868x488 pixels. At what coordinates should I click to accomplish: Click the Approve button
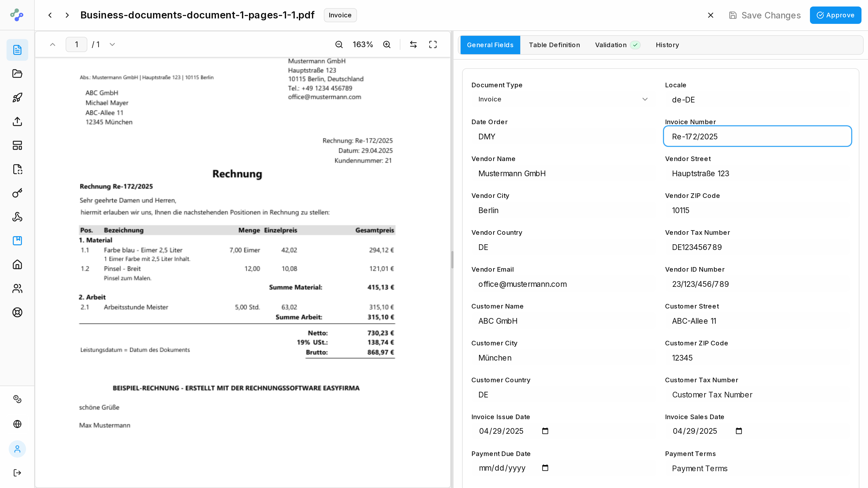pos(836,15)
